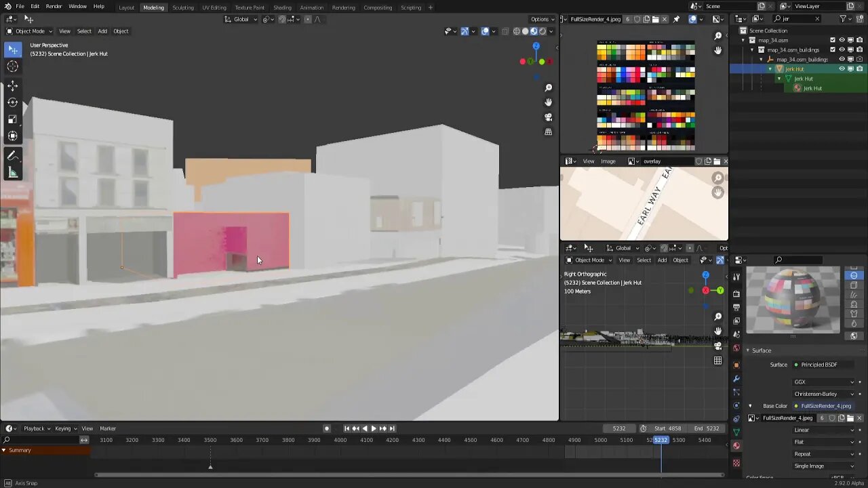Open GGX distribution dropdown

(825, 382)
